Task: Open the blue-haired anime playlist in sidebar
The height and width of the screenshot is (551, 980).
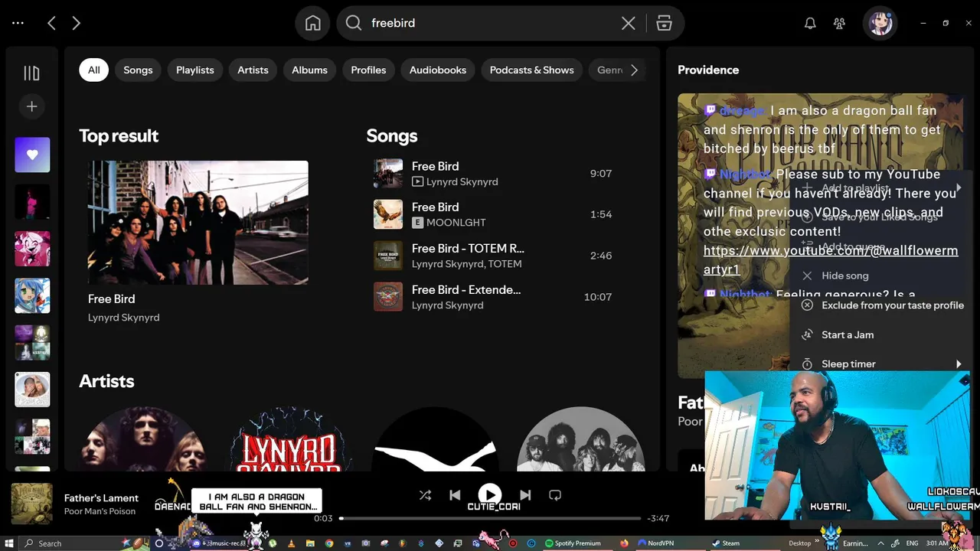Action: (32, 295)
